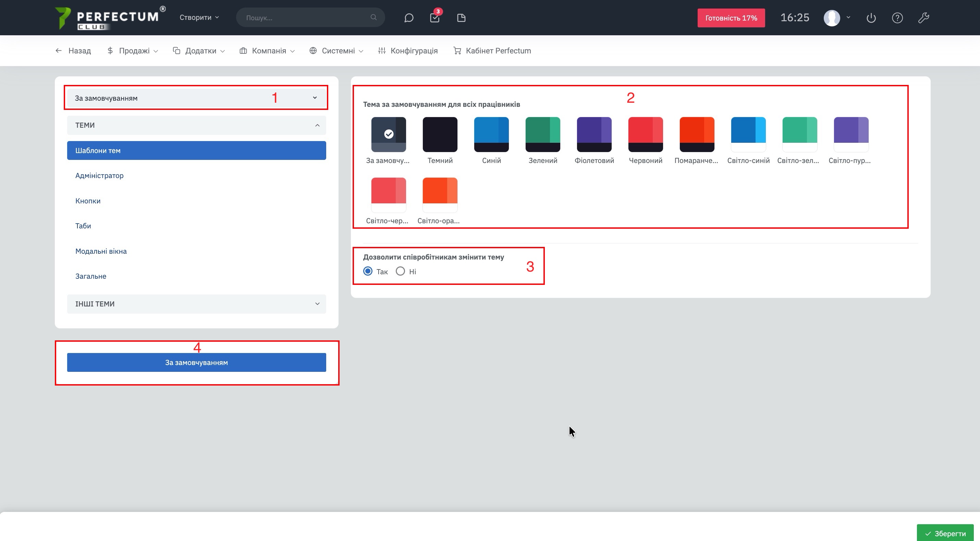Open the chat messages icon
Image resolution: width=980 pixels, height=541 pixels.
click(x=408, y=18)
